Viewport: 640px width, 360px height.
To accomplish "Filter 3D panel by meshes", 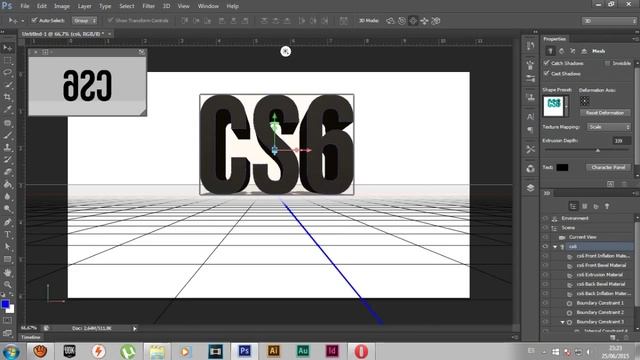I will coord(584,206).
